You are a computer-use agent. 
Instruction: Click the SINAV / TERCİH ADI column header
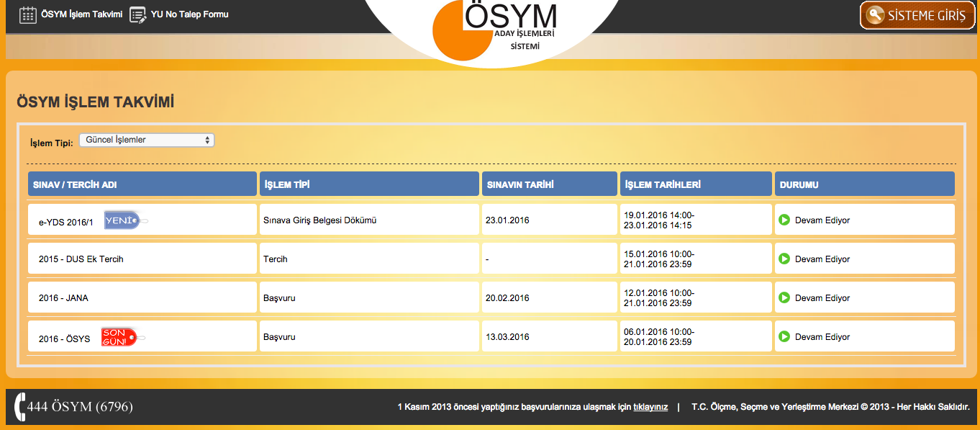[142, 184]
